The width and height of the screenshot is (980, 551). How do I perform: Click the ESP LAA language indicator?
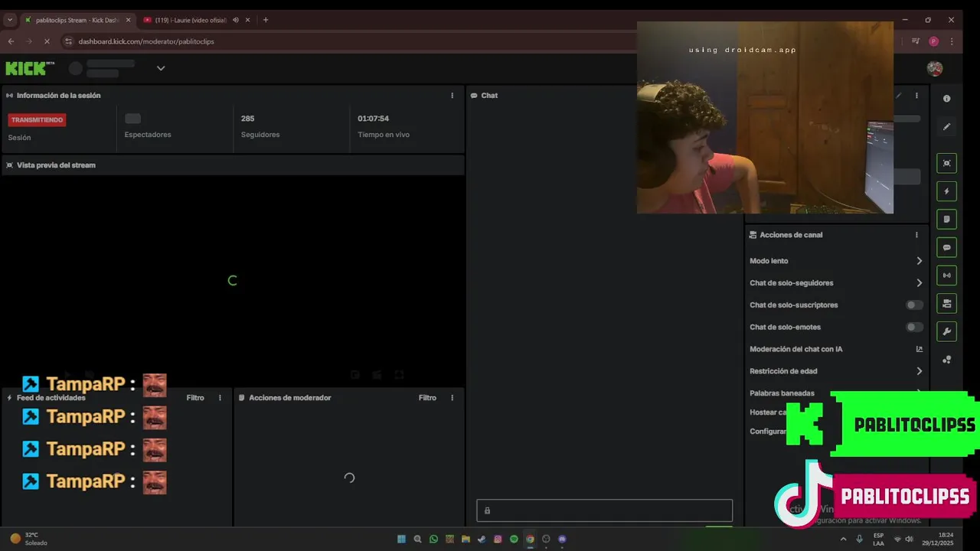point(878,539)
